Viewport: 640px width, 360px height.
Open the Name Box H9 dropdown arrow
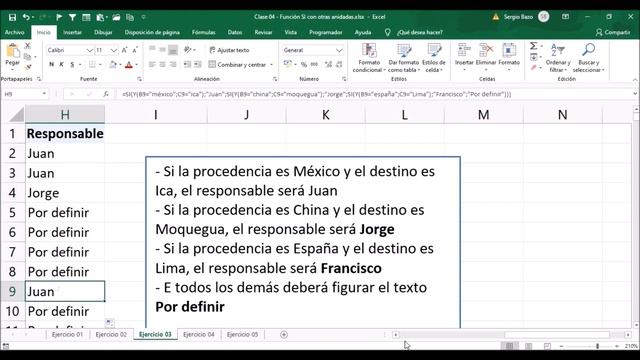tap(44, 94)
